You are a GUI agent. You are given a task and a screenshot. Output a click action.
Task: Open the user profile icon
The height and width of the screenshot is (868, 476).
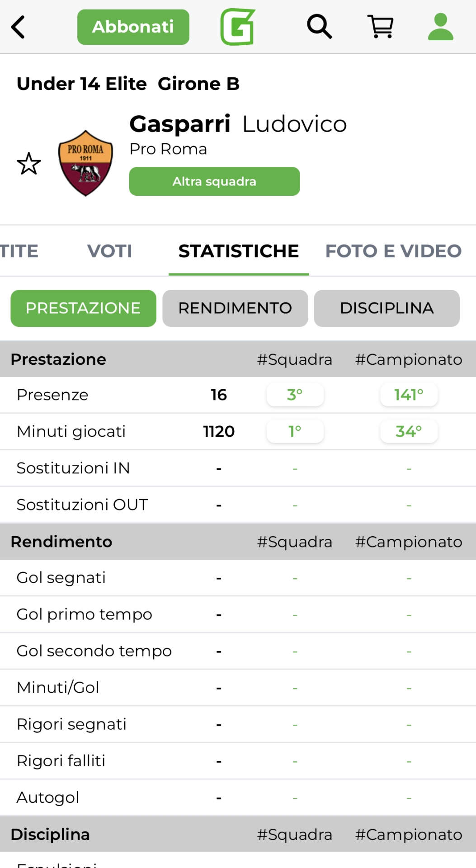(440, 27)
